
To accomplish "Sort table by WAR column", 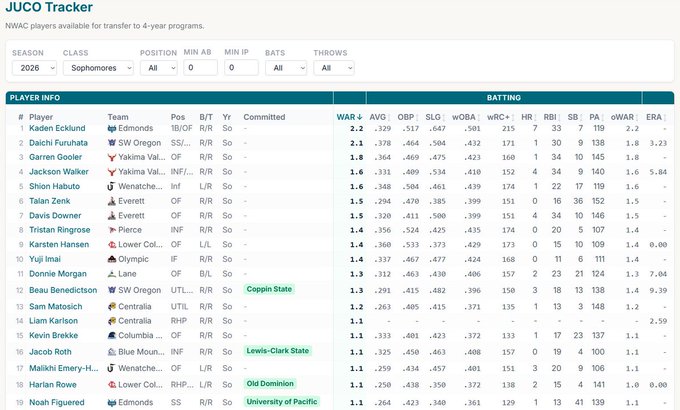I will [349, 117].
